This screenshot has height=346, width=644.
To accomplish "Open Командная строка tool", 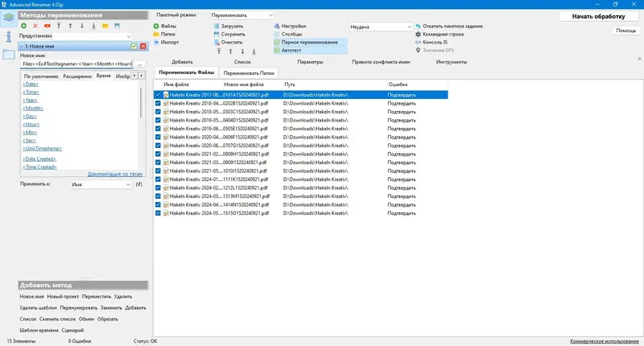I will pyautogui.click(x=440, y=34).
